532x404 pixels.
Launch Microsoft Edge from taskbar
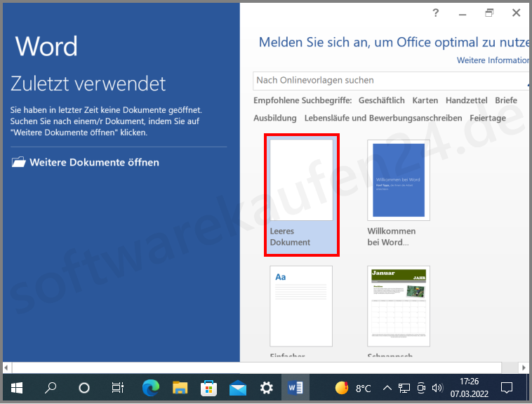(151, 388)
